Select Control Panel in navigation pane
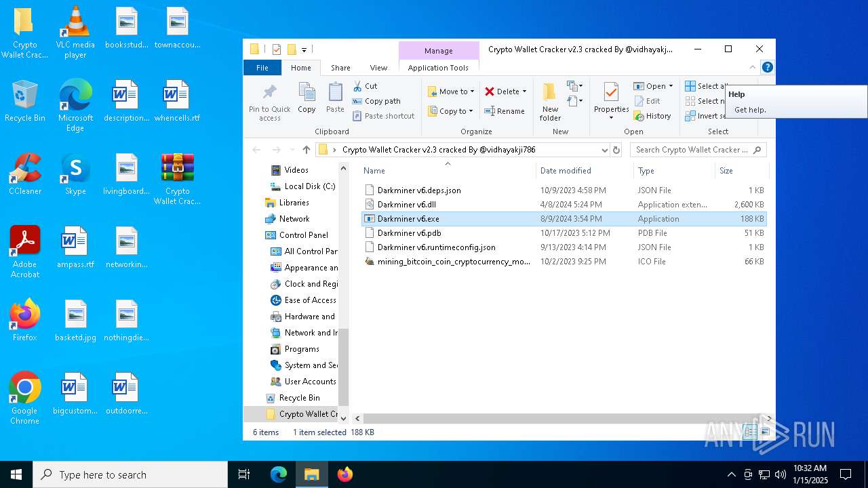This screenshot has width=868, height=488. coord(297,235)
